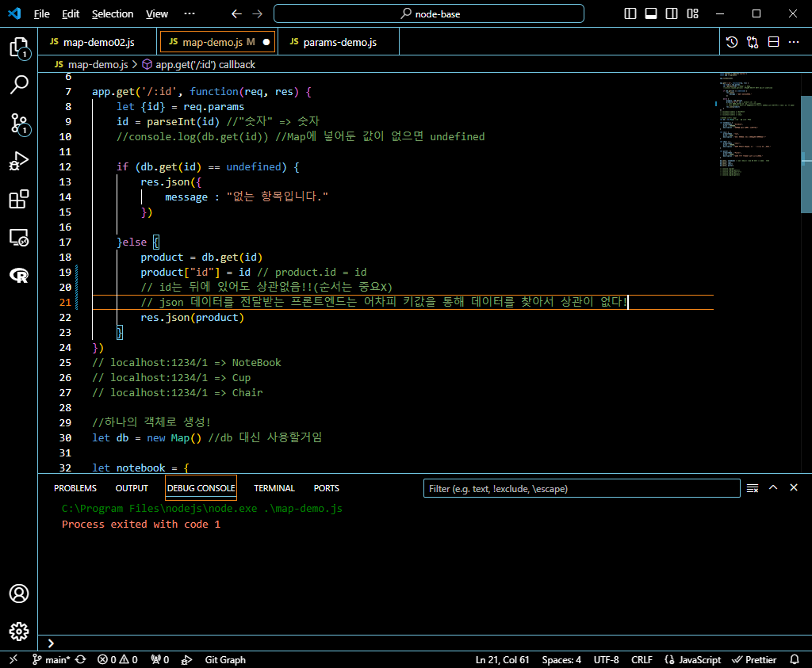Switch to the TERMINAL panel tab
Screen dimensions: 812x668
(274, 488)
